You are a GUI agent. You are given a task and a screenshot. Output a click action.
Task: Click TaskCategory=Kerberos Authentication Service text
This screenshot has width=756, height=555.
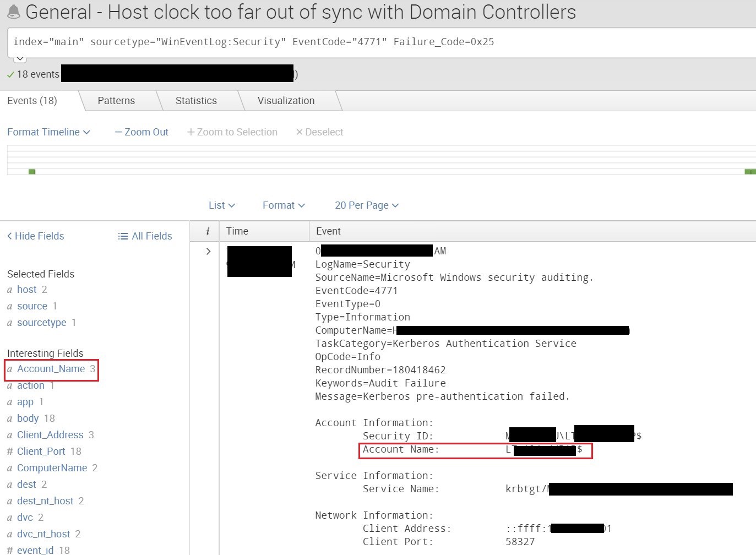445,344
